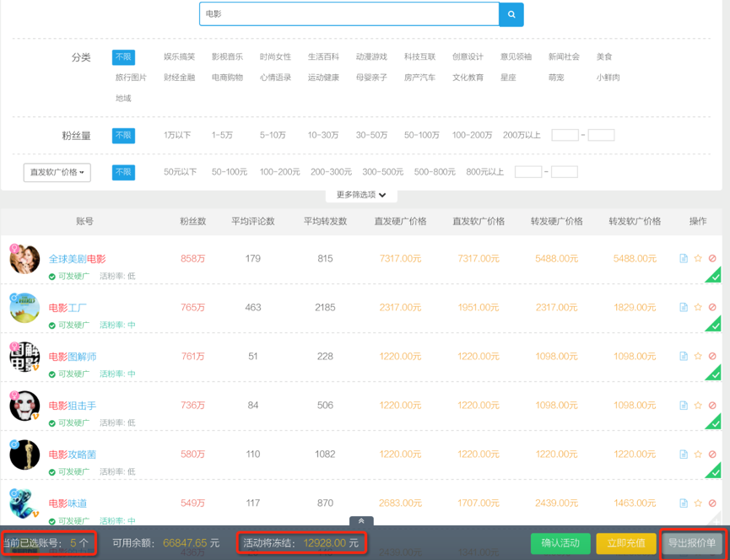Open the 电影工厂 avatar thumbnail
This screenshot has width=730, height=560.
[x=24, y=309]
